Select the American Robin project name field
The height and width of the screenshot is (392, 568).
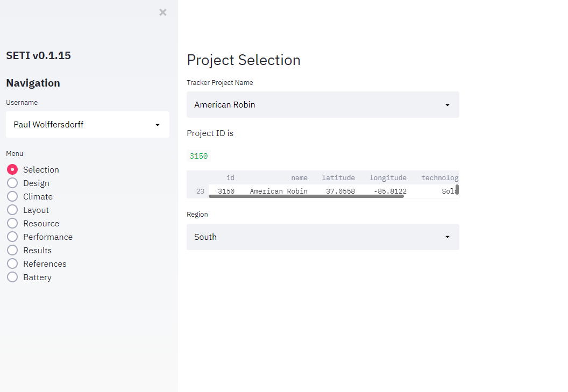323,104
